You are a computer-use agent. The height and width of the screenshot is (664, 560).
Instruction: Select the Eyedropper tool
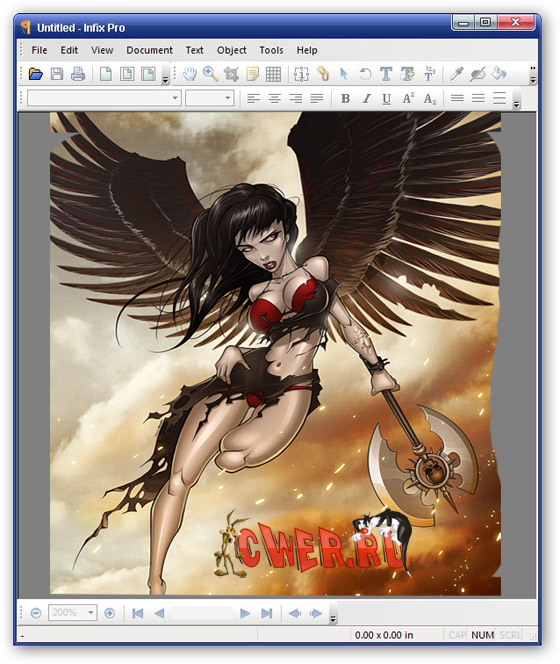tap(456, 74)
